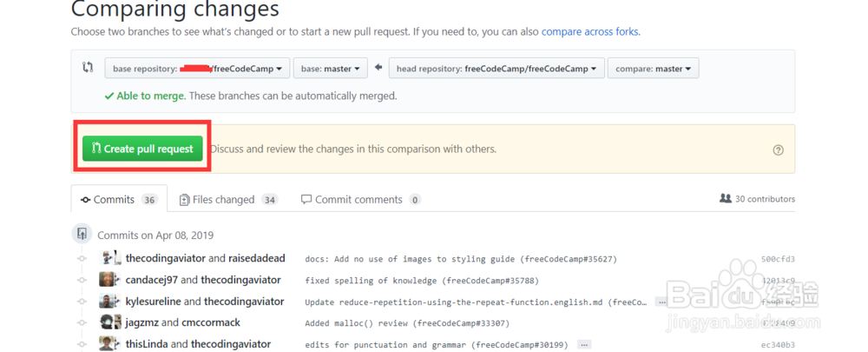Screen dimensions: 868x352
Task: Click the contributors people icon
Action: coord(726,199)
